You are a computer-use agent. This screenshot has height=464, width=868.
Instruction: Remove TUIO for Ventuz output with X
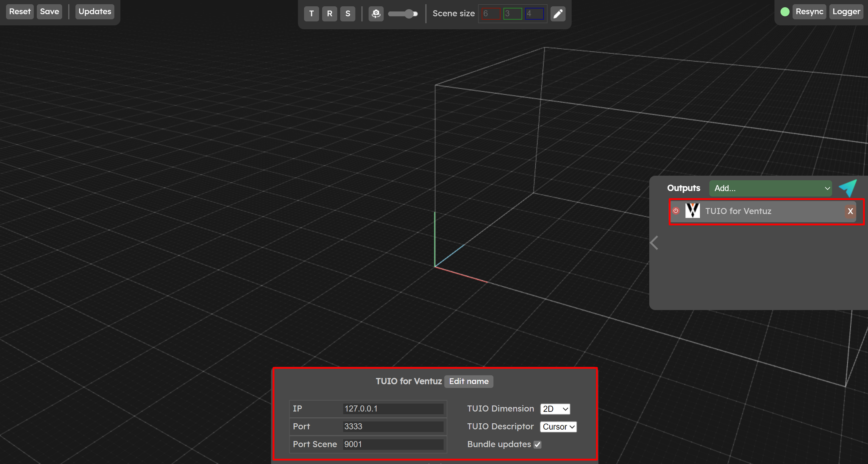tap(850, 211)
